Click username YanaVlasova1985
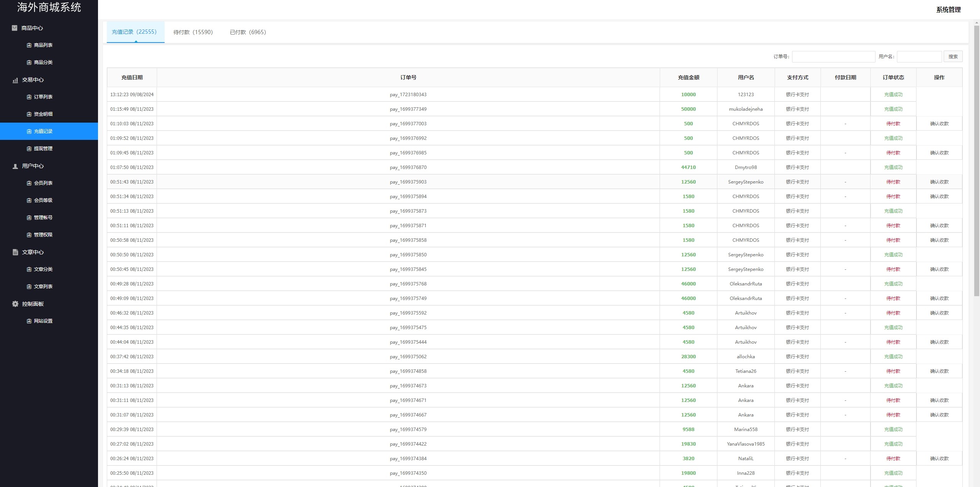 [746, 444]
